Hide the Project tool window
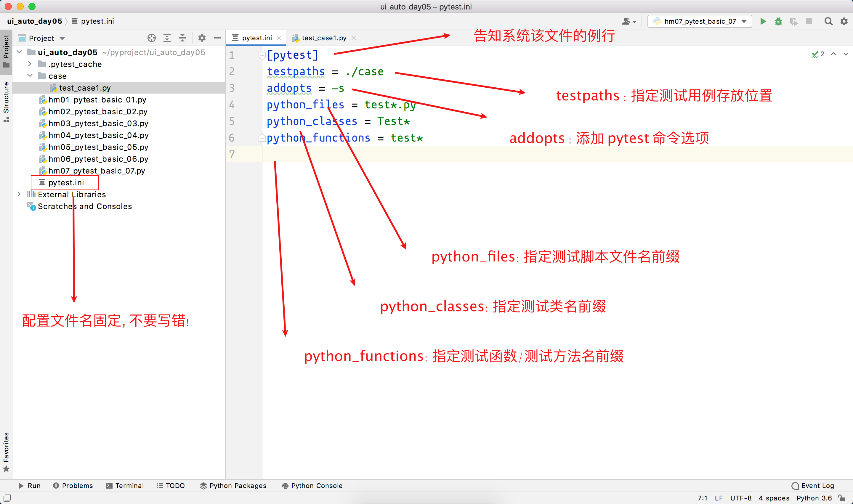 pyautogui.click(x=217, y=38)
